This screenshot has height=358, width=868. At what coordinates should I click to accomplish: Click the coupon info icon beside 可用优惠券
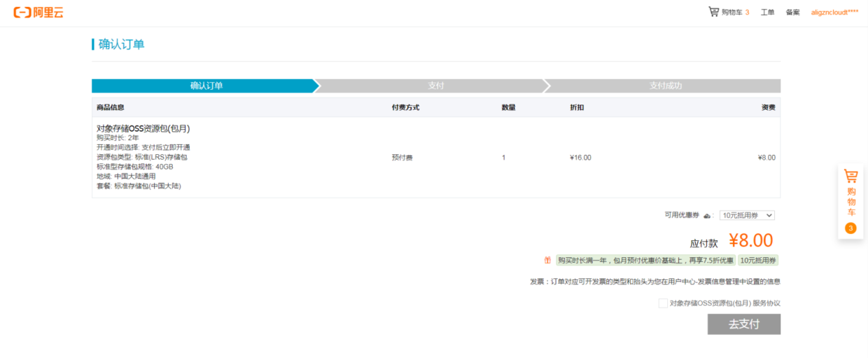click(707, 216)
